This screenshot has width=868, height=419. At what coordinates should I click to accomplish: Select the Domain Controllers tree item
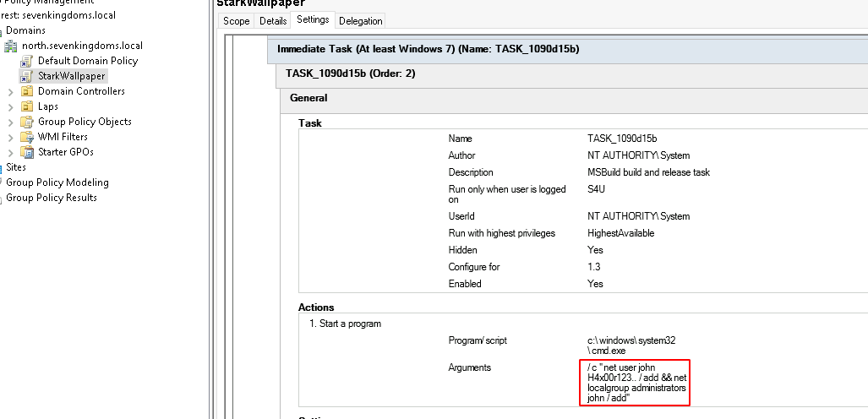pyautogui.click(x=81, y=91)
